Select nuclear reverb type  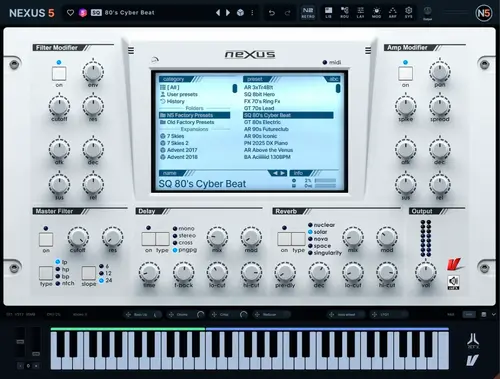click(x=321, y=225)
